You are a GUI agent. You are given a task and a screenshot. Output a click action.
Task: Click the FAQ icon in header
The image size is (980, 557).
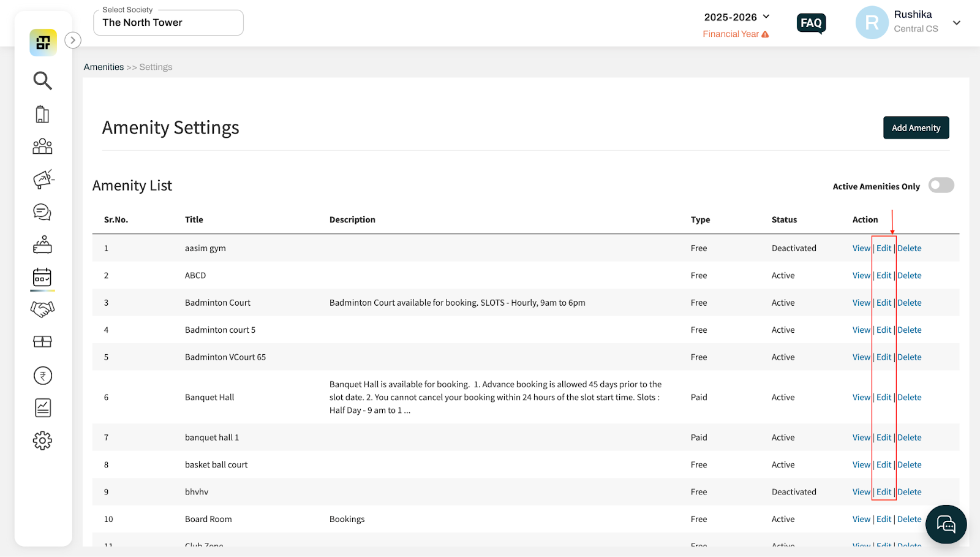tap(811, 23)
